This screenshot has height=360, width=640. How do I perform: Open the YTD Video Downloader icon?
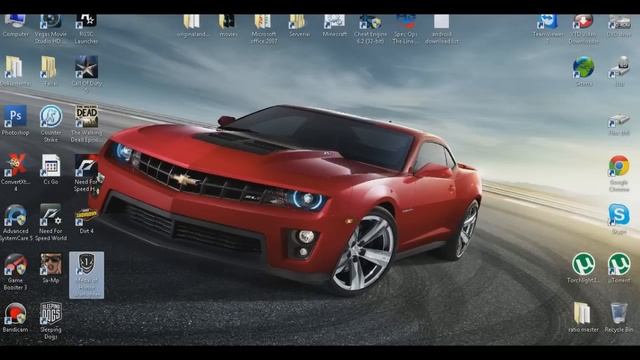tap(583, 29)
